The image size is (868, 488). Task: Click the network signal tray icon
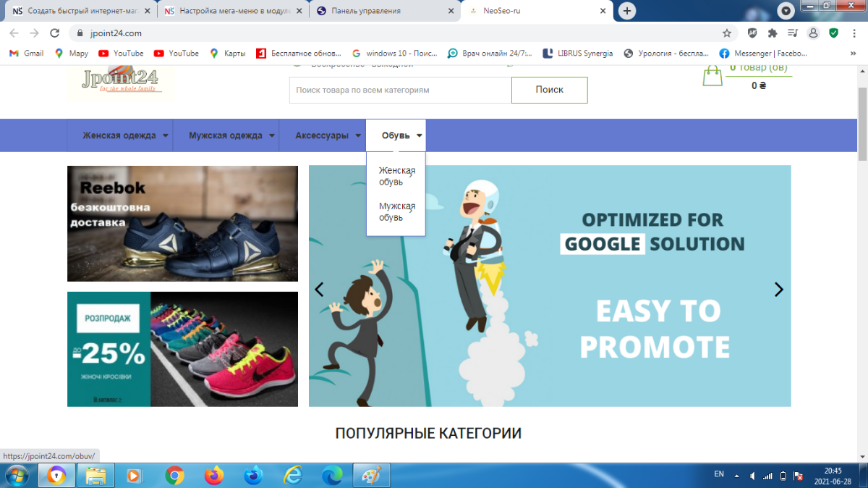point(767,476)
